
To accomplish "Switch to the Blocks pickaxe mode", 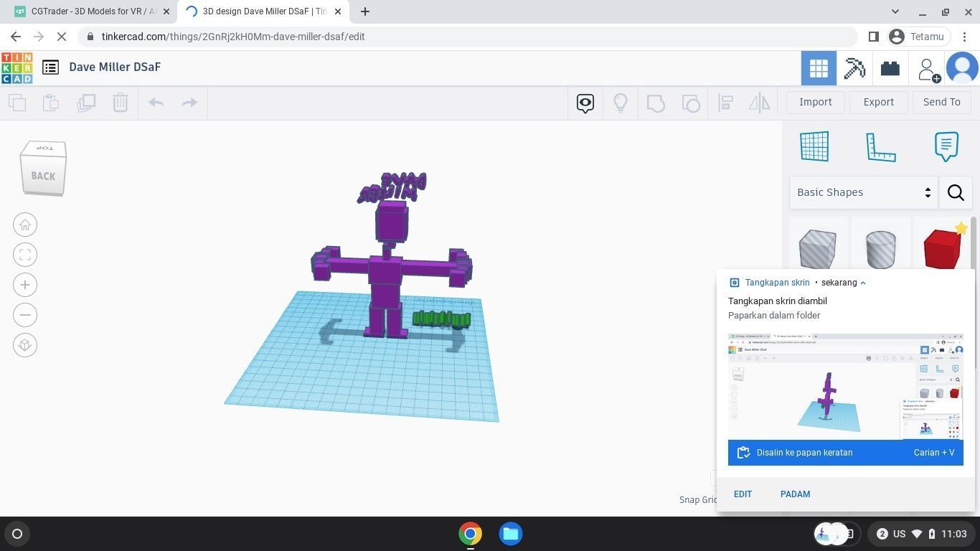I will 854,68.
